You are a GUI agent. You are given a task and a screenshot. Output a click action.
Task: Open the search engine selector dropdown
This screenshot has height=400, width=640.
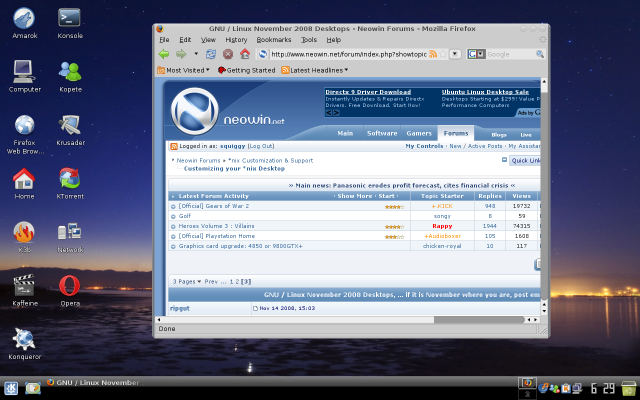(481, 54)
